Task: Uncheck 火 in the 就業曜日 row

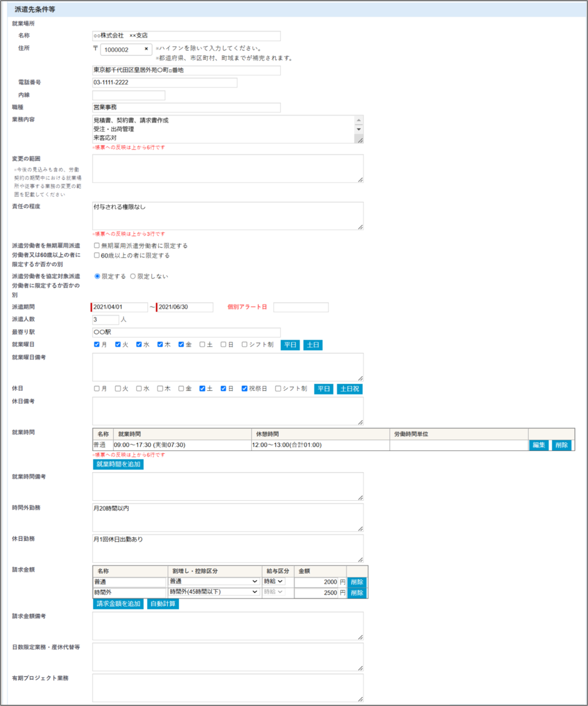Action: (x=118, y=345)
